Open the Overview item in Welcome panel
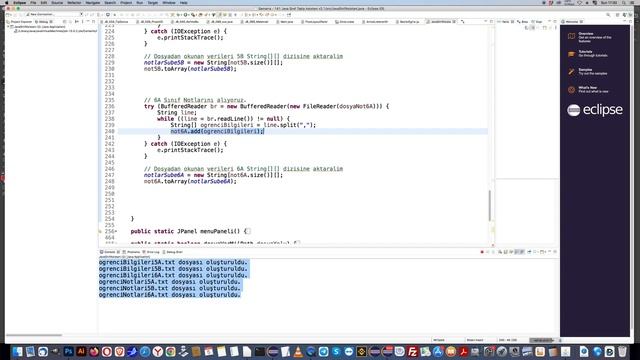This screenshot has width=640, height=360. 589,37
